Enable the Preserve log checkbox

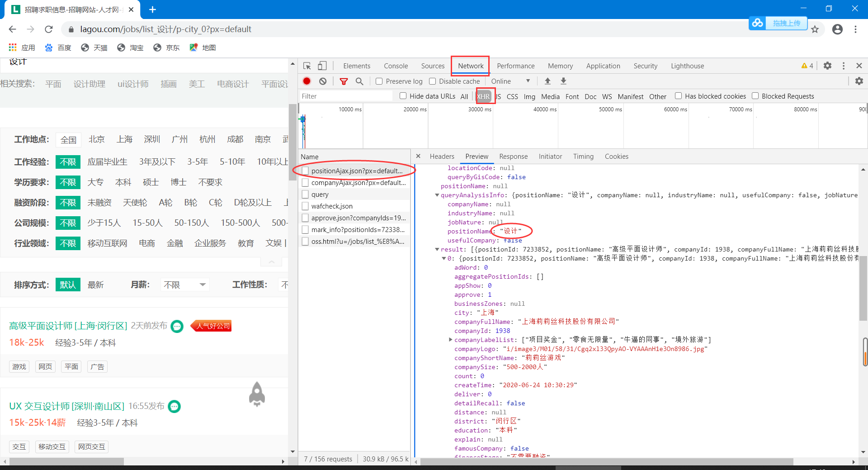[x=379, y=81]
